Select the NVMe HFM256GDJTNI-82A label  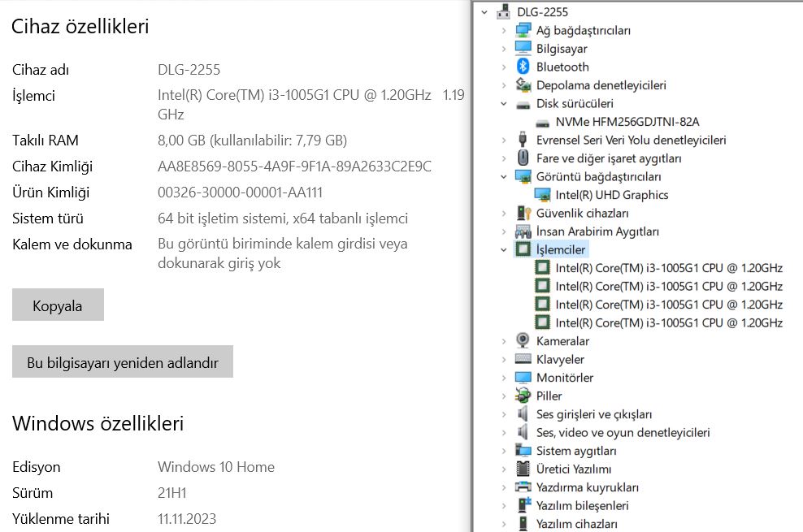tap(627, 122)
